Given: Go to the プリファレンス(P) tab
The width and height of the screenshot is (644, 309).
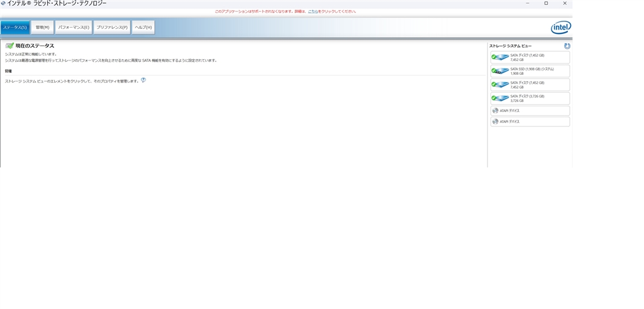Looking at the screenshot, I should click(112, 28).
